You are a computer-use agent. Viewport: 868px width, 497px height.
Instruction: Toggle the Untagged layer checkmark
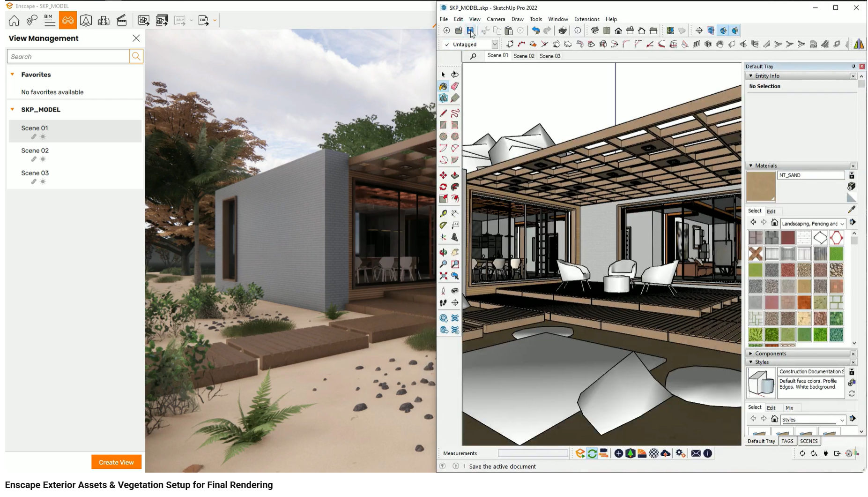(447, 45)
